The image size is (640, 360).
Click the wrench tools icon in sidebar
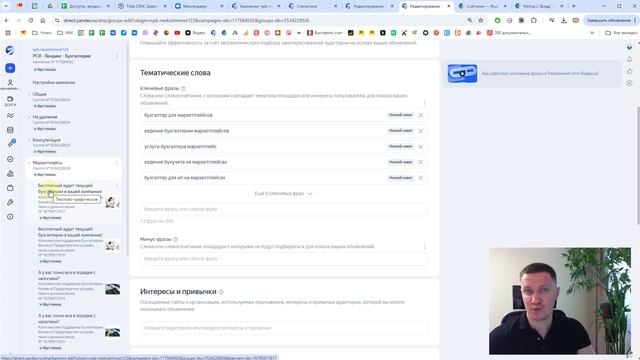pyautogui.click(x=10, y=202)
